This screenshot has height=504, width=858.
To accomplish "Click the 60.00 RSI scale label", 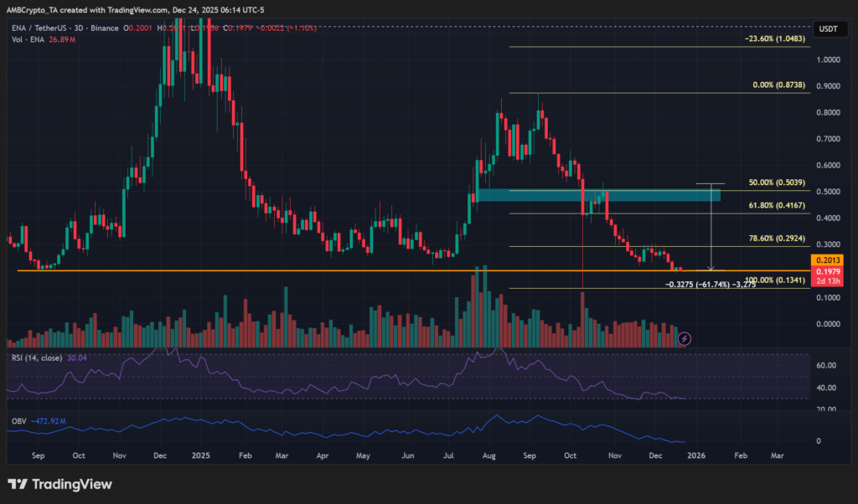I will pyautogui.click(x=824, y=365).
